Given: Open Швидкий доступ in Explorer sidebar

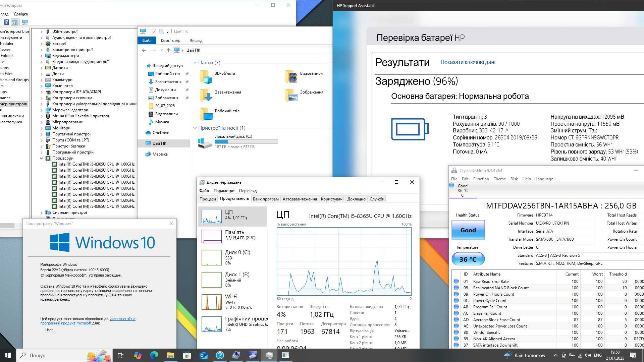Looking at the screenshot, I should point(167,66).
